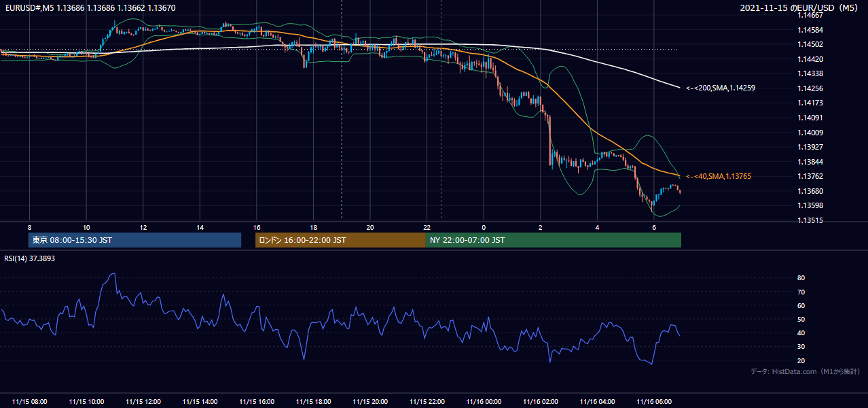Screen dimensions: 868x408
Task: Click the 11/16 02:00 date label
Action: pyautogui.click(x=541, y=402)
